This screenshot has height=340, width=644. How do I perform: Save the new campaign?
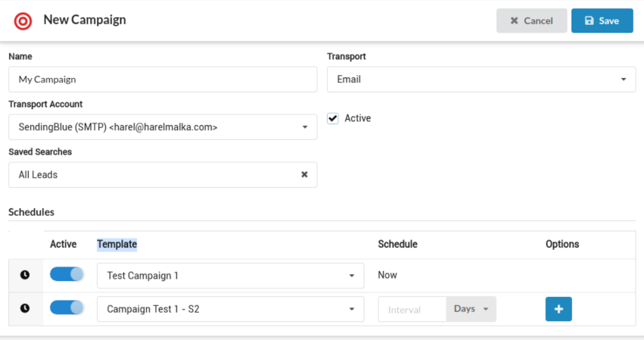[602, 21]
